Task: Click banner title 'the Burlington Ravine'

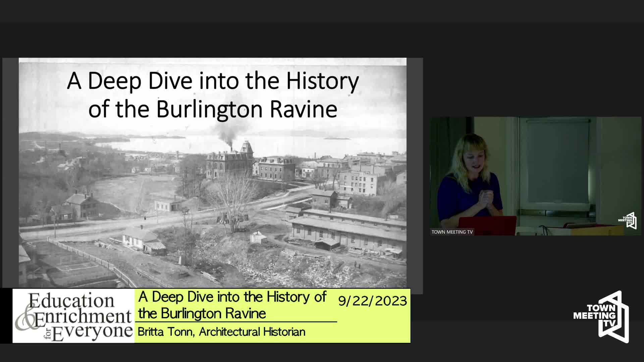Action: (202, 314)
